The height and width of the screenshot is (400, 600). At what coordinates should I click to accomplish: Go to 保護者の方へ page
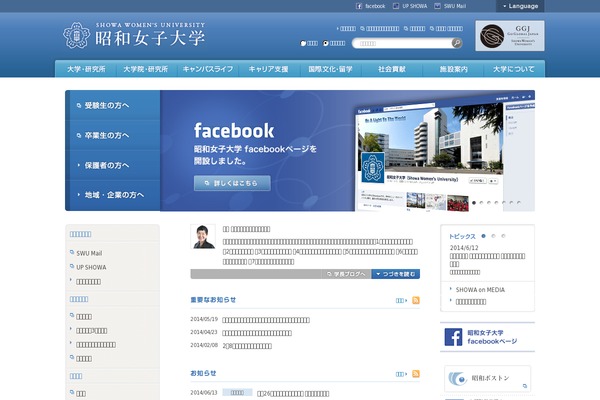tap(112, 165)
